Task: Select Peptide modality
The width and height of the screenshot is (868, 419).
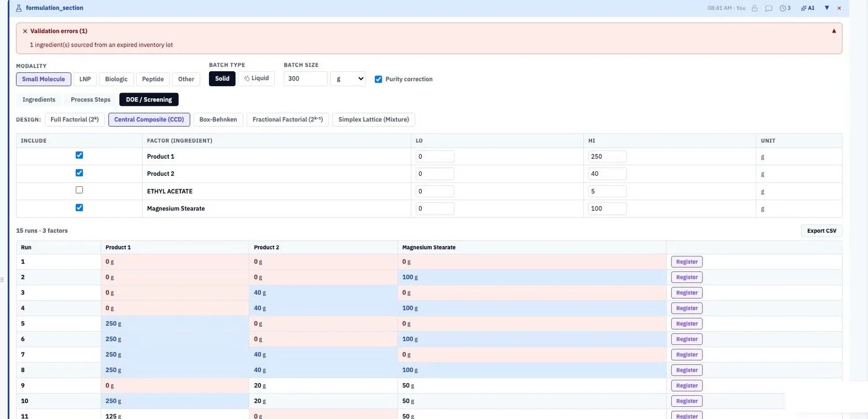Action: (x=153, y=79)
